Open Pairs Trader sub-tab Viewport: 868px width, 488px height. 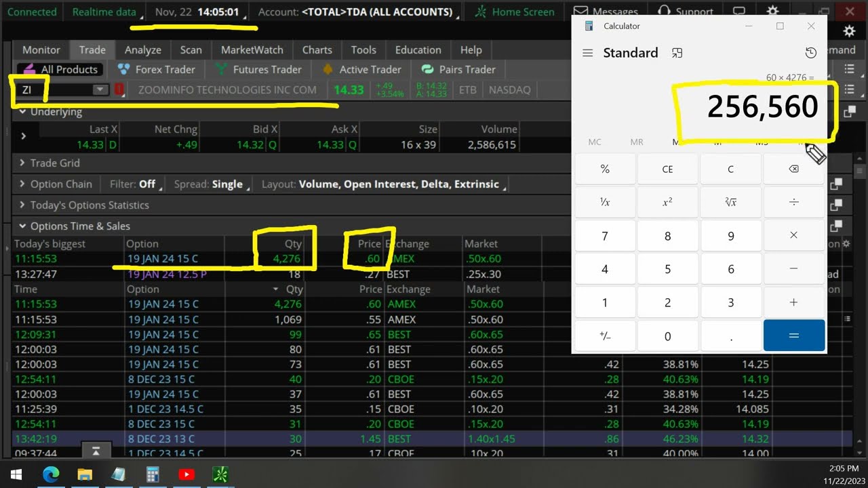(x=458, y=69)
